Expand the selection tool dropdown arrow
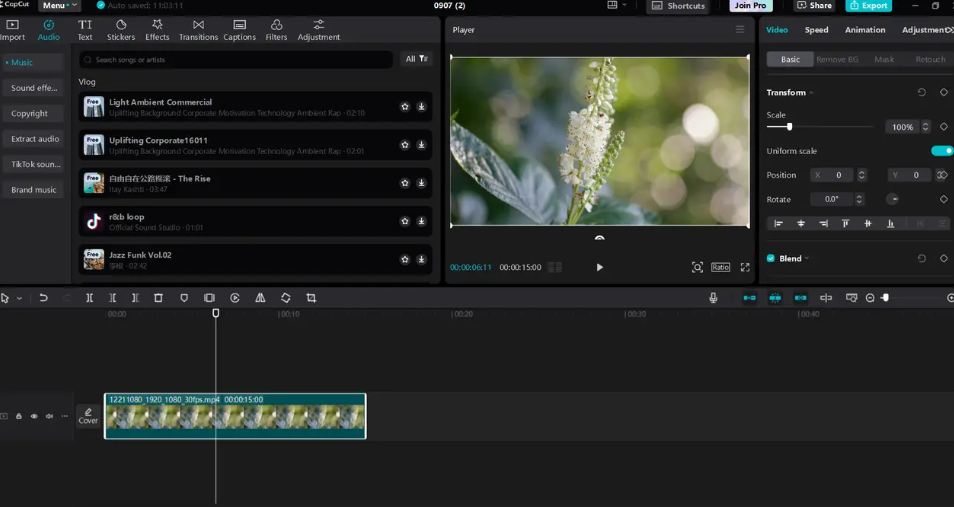The height and width of the screenshot is (507, 954). [19, 298]
